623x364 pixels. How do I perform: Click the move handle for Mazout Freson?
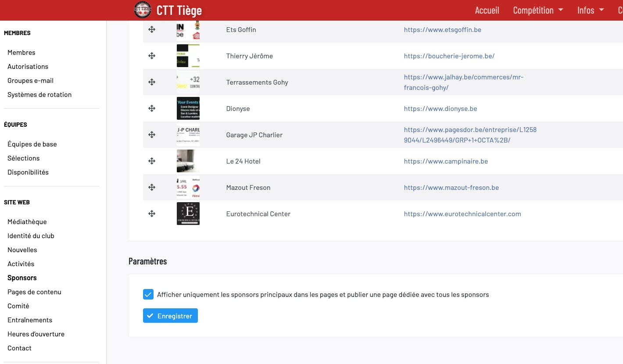(x=152, y=187)
